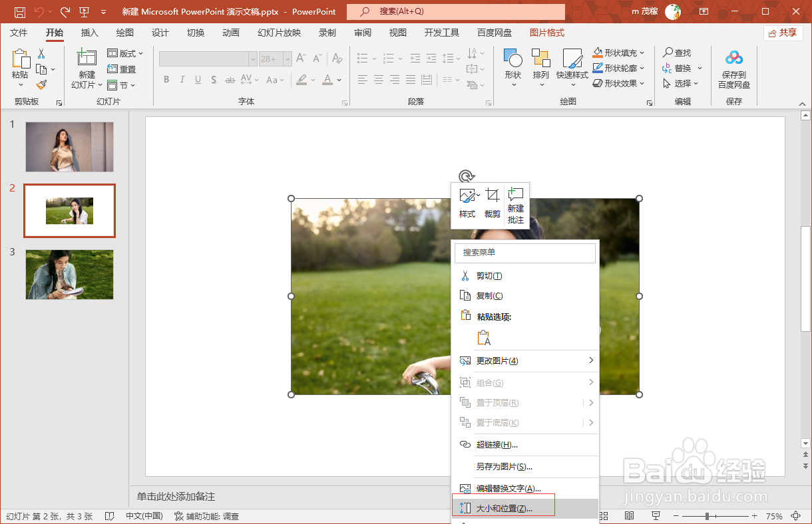Viewport: 812px width, 524px height.
Task: Switch to the Animations (动画) tab
Action: tap(231, 33)
